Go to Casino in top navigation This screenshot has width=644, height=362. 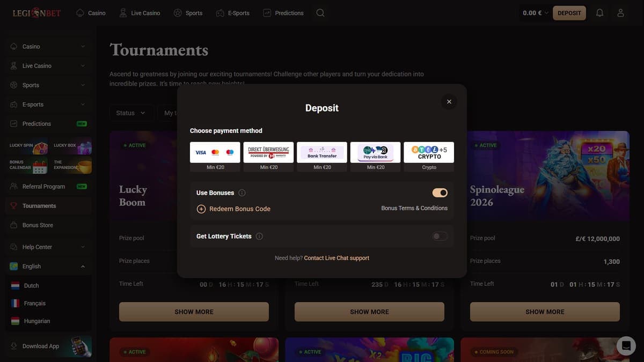(x=91, y=13)
